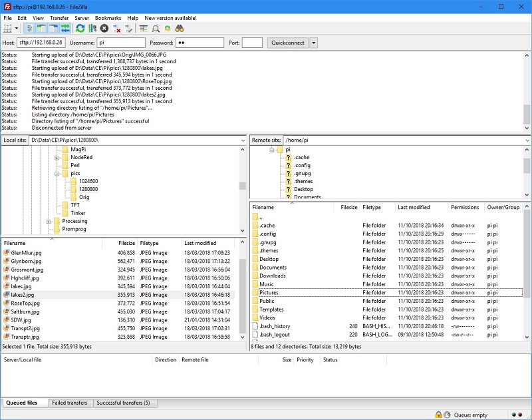Toggle the message log display
Screen dimensions: 532x420
(x=29, y=29)
